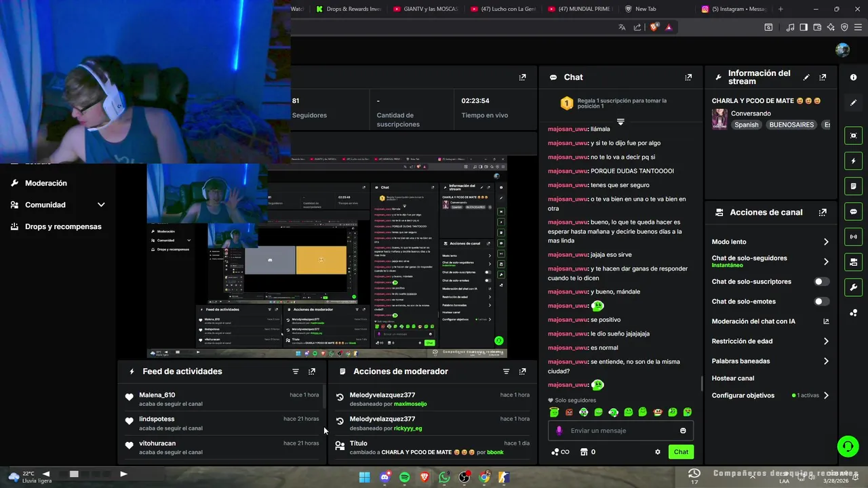868x488 pixels.
Task: Open the emoji picker in message box
Action: click(683, 430)
